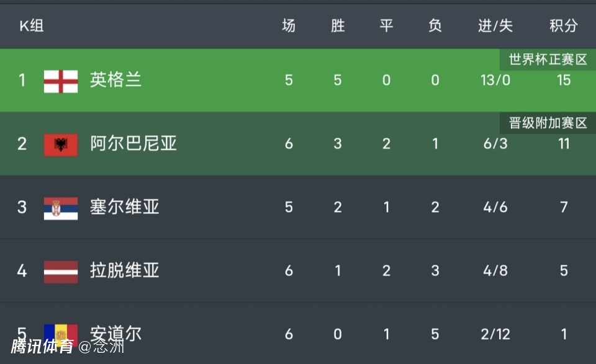Click the Latvia flag icon
Screen dimensions: 596x364
[x=61, y=272]
